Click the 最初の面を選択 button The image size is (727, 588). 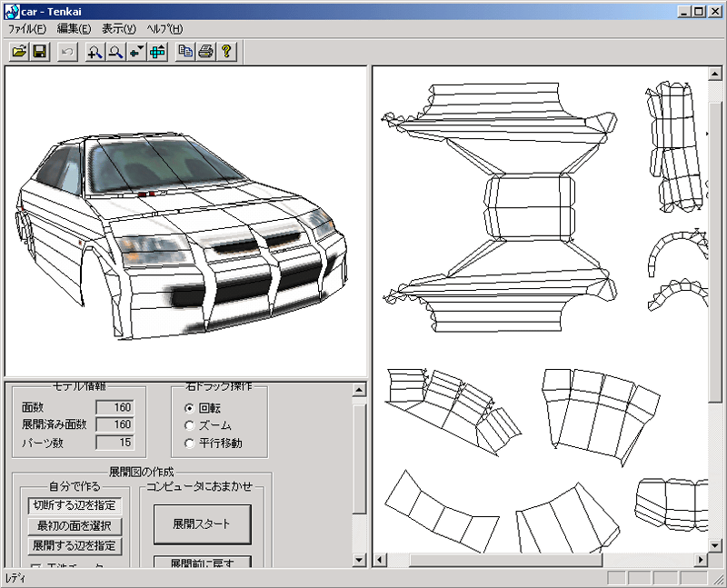click(x=75, y=526)
